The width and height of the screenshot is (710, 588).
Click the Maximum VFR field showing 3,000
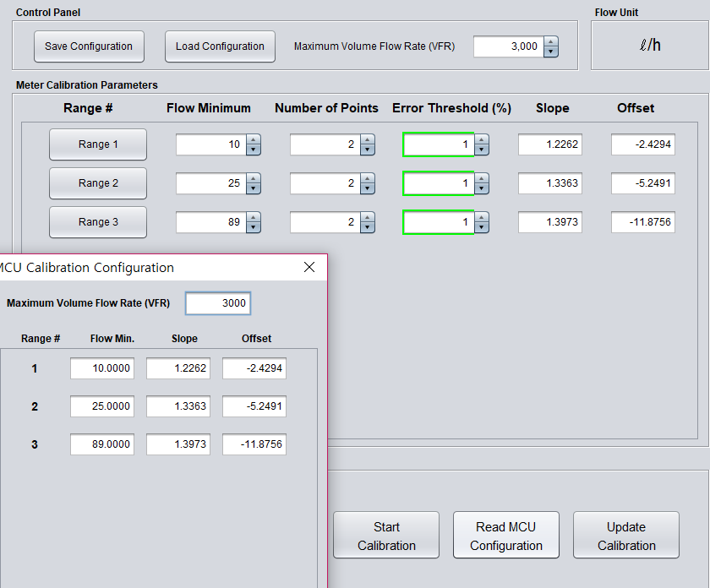point(508,46)
